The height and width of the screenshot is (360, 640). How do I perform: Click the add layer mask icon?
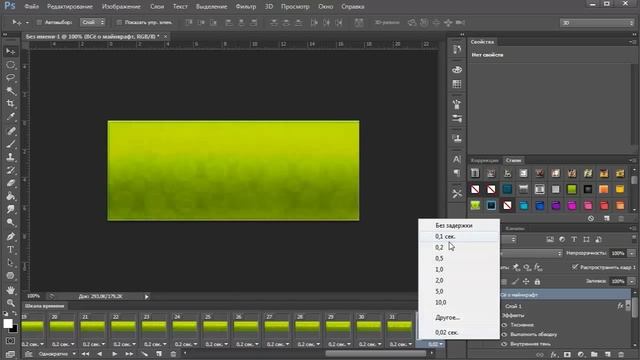[567, 355]
